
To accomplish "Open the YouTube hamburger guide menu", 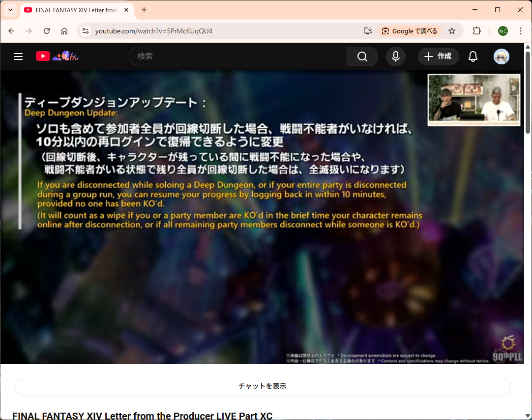I will point(18,56).
